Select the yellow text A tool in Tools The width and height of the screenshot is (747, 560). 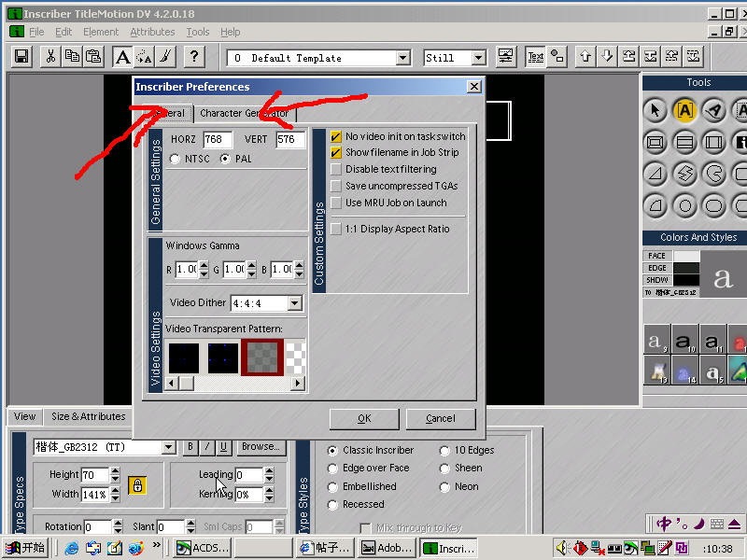coord(684,110)
